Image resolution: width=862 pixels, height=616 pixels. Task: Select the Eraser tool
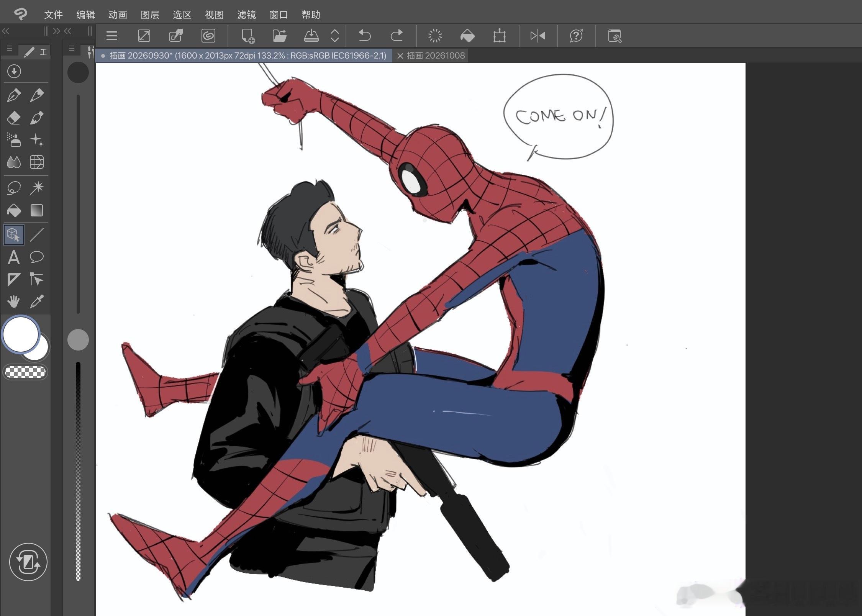coord(14,118)
